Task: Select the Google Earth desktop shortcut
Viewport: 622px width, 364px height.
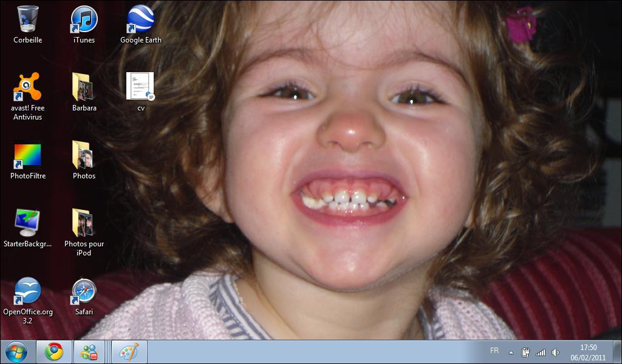Action: coord(140,19)
